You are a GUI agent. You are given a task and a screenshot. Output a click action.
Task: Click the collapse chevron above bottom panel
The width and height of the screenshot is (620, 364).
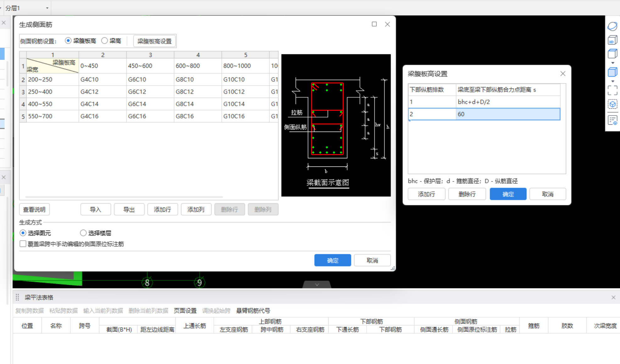point(317,285)
